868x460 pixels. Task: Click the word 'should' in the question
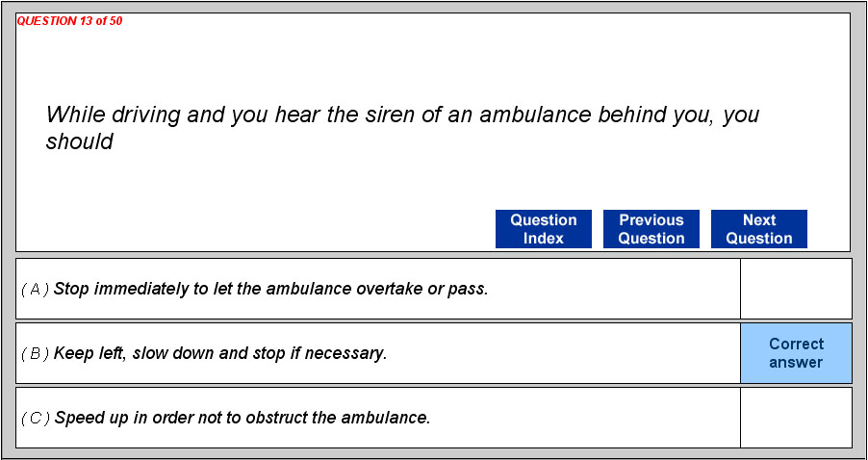tap(80, 142)
